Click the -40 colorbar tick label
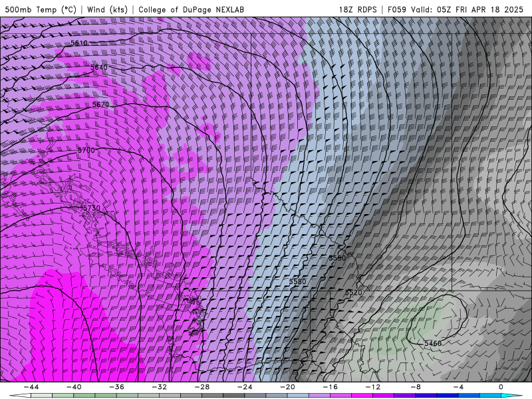This screenshot has height=399, width=532. [x=74, y=387]
